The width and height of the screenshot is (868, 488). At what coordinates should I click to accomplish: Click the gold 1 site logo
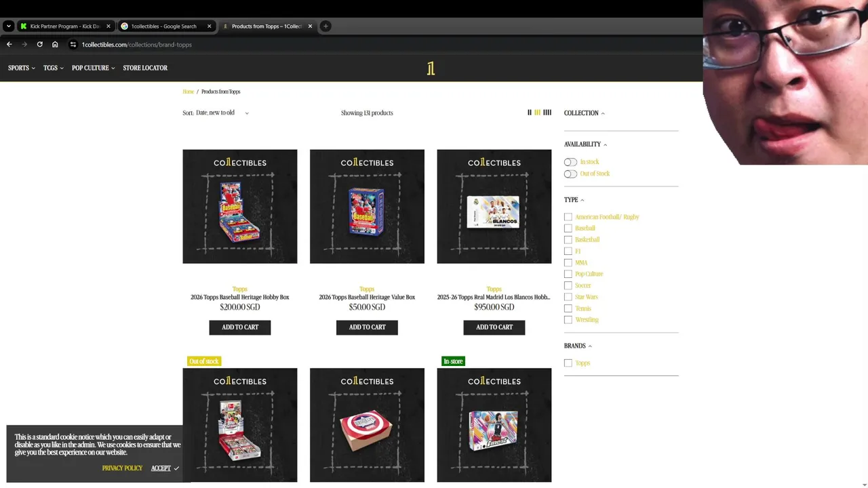[x=431, y=68]
